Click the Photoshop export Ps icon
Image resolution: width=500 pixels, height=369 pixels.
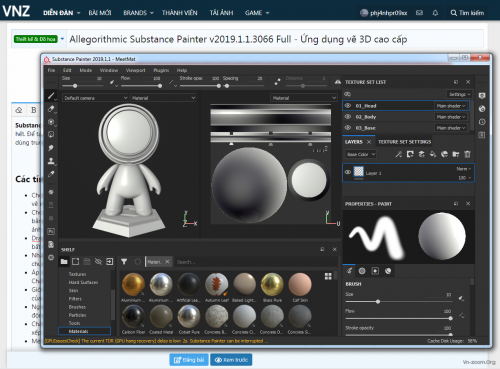tap(51, 231)
